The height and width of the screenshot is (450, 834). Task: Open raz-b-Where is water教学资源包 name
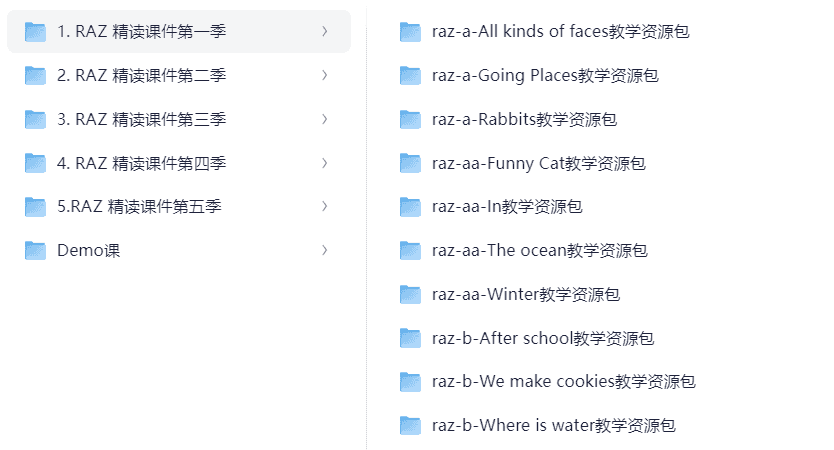click(x=553, y=425)
